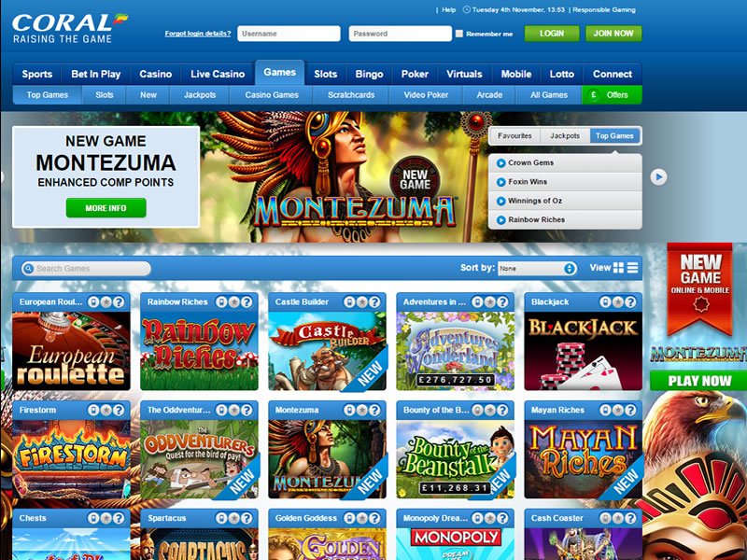The height and width of the screenshot is (560, 747).
Task: Click the search magnifier icon
Action: (x=29, y=268)
